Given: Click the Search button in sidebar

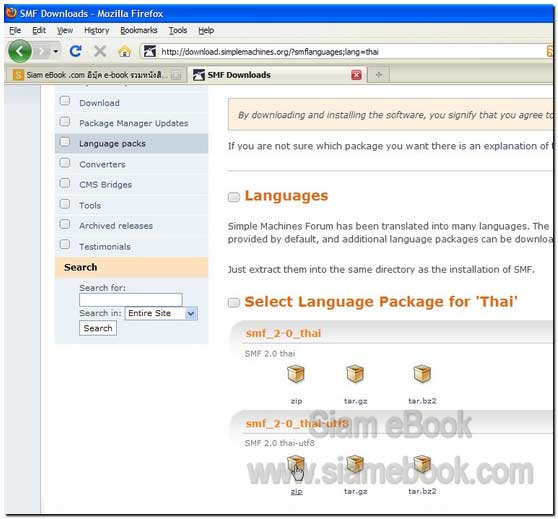Looking at the screenshot, I should point(98,328).
